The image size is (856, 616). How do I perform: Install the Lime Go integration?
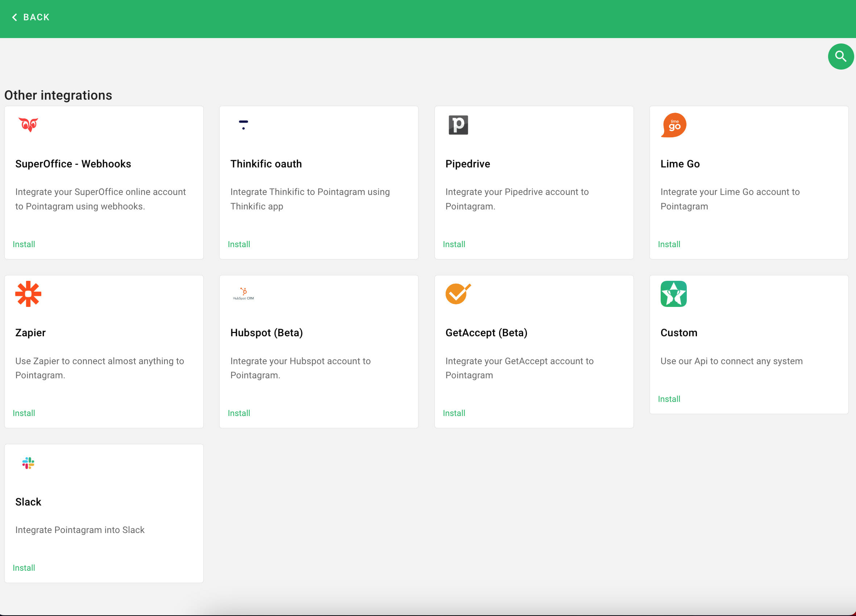pos(668,244)
